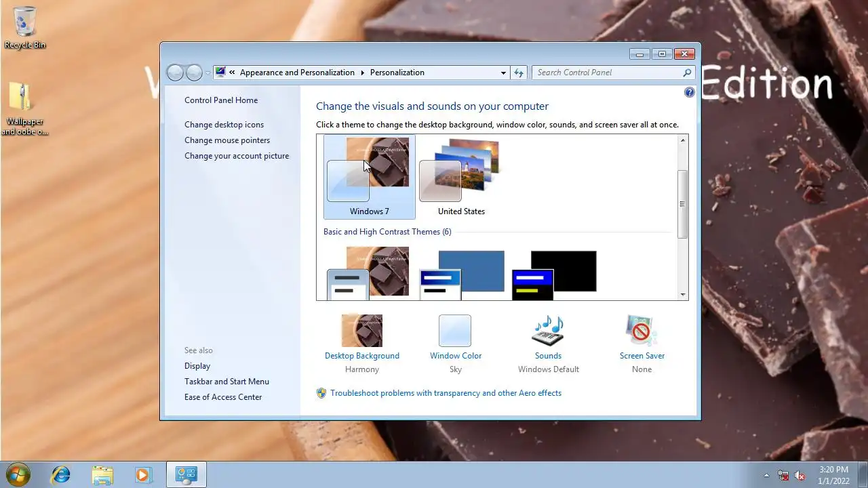Open Taskbar and Start Menu link
This screenshot has height=488, width=868.
[226, 382]
